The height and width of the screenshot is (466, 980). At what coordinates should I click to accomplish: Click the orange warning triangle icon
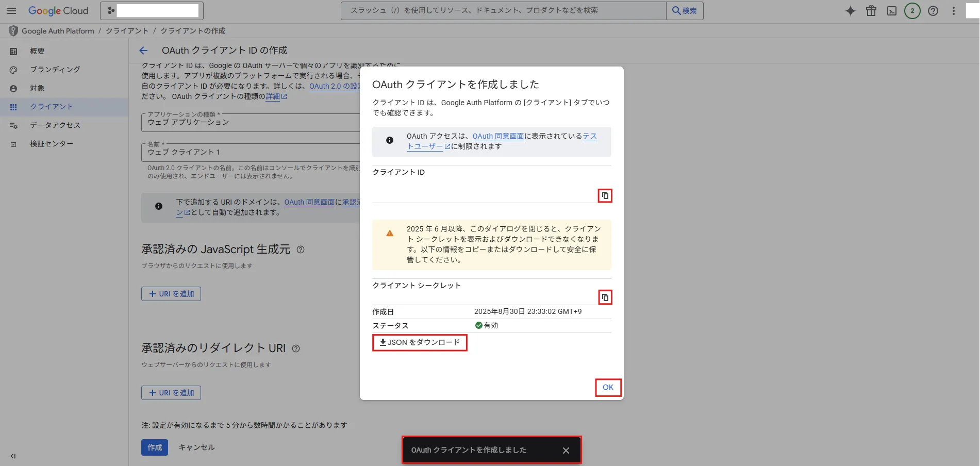[x=390, y=234]
